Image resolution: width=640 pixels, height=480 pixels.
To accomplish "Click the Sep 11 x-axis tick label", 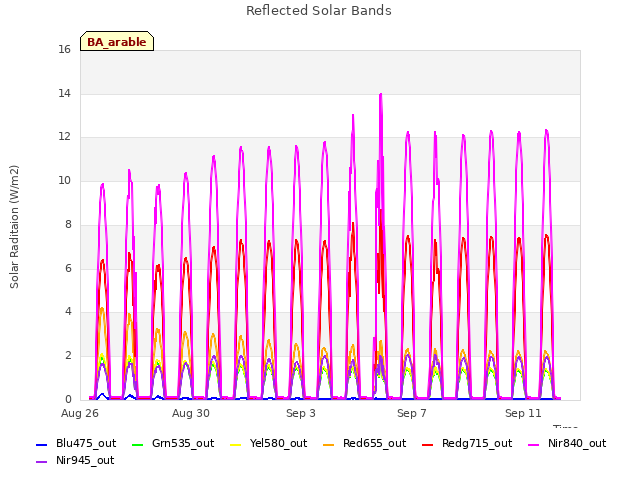I will [x=523, y=413].
